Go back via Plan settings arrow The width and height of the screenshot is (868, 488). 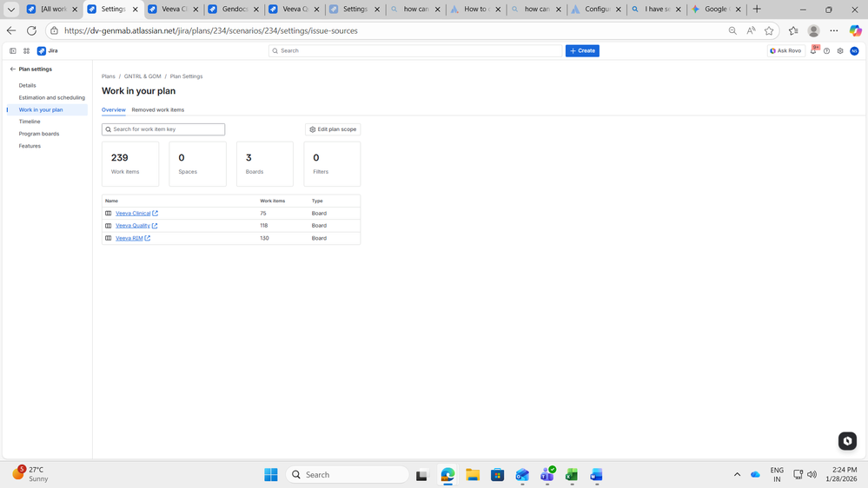point(13,69)
